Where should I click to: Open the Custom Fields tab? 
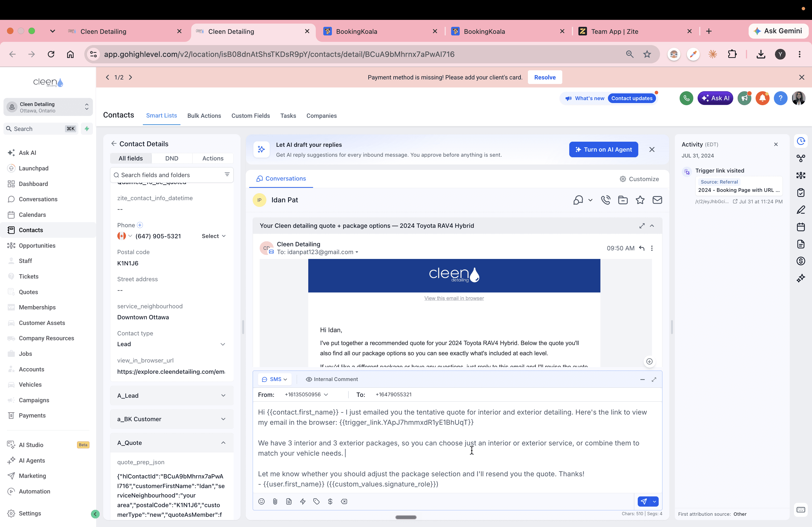[x=251, y=116]
